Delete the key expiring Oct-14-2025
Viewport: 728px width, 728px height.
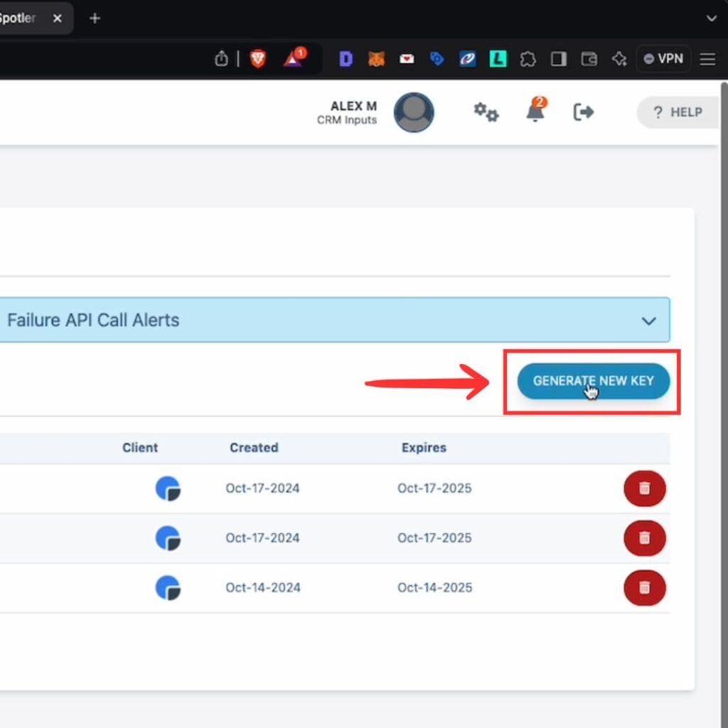tap(644, 588)
